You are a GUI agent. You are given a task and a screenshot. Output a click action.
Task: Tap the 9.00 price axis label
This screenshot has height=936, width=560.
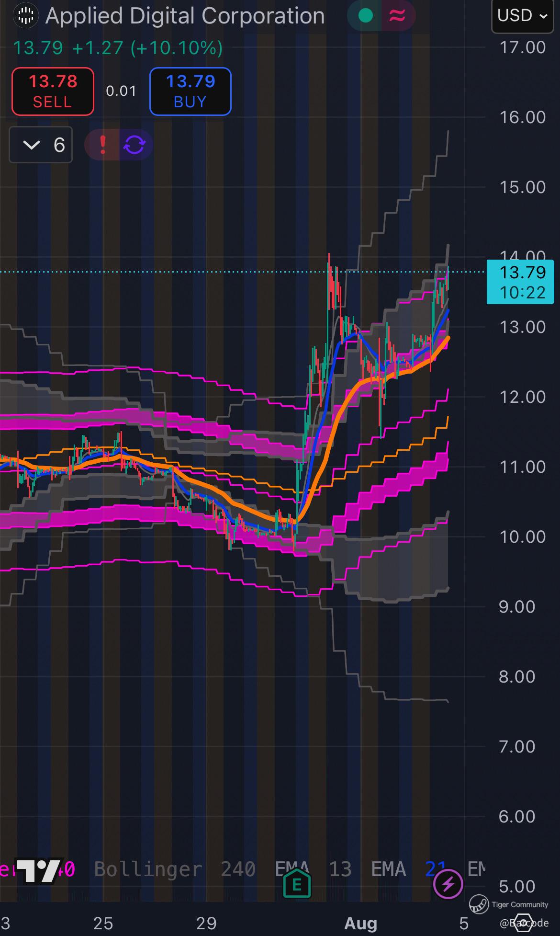tap(517, 607)
